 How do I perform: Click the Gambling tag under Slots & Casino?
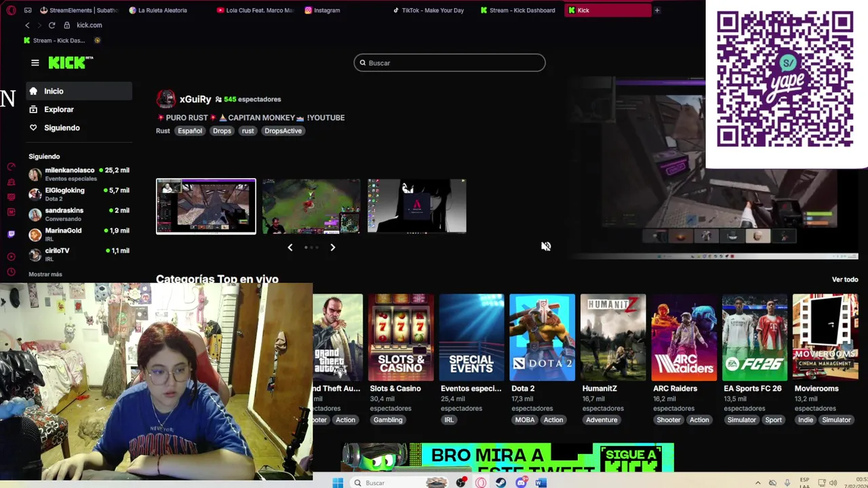[x=388, y=420]
